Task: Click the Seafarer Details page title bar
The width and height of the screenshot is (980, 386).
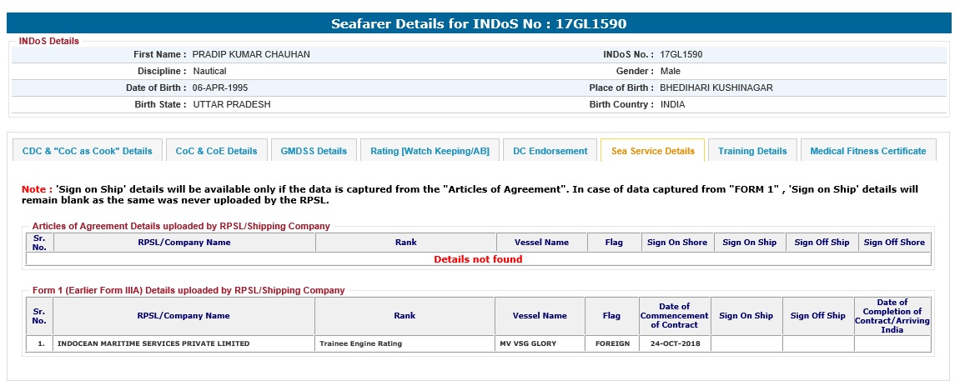Action: tap(479, 23)
